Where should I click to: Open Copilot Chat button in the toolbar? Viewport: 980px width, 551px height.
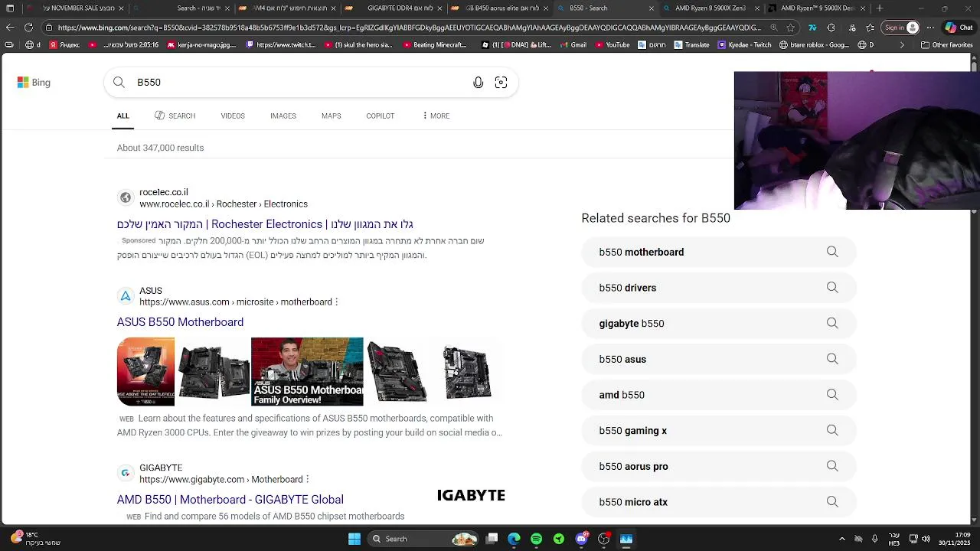[960, 28]
